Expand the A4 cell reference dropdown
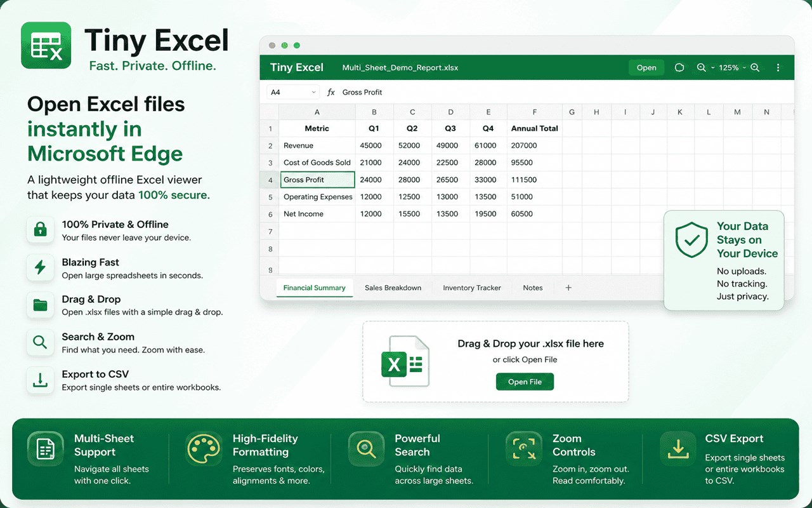The image size is (812, 508). (313, 92)
